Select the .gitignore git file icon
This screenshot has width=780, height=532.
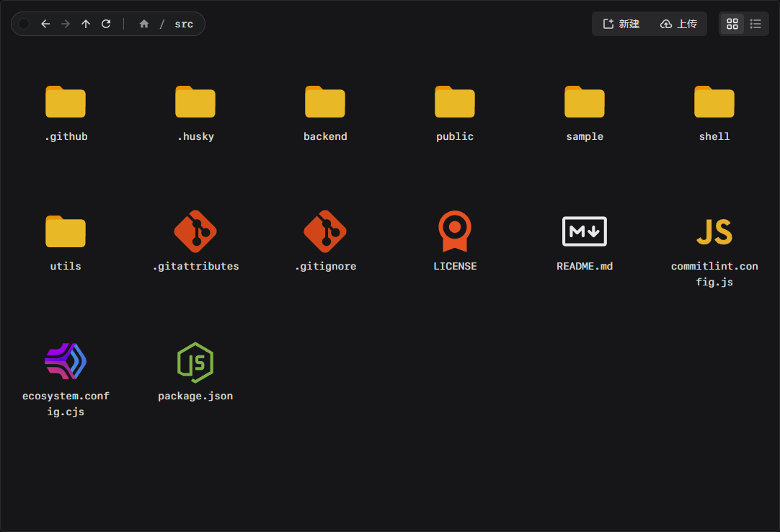point(325,231)
